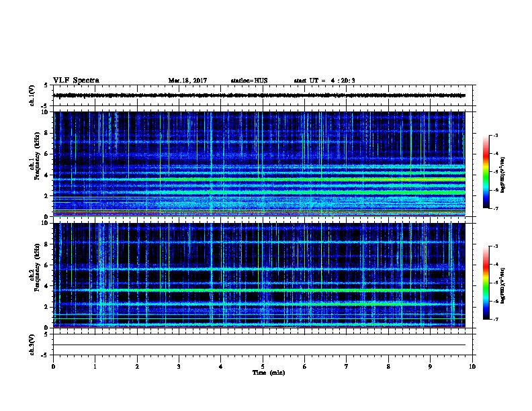Click the date text "Mar.18, 2017"
Viewport: 532px width, 411px height.
pyautogui.click(x=187, y=81)
